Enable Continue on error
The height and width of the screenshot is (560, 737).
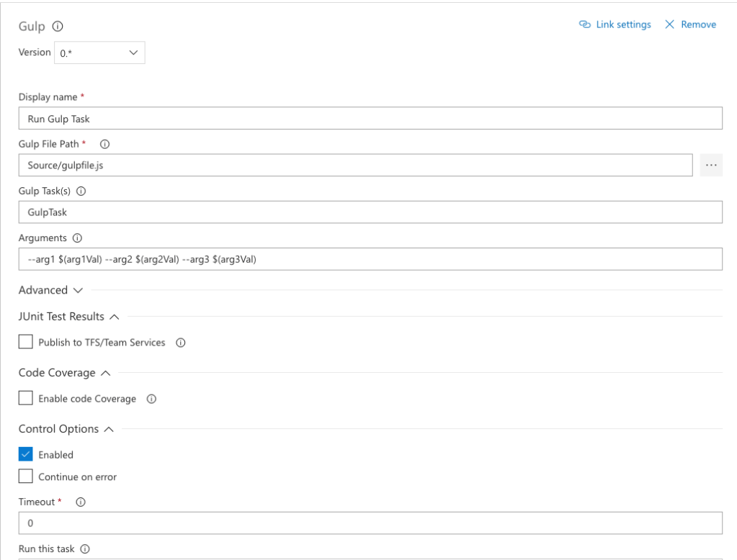click(27, 477)
